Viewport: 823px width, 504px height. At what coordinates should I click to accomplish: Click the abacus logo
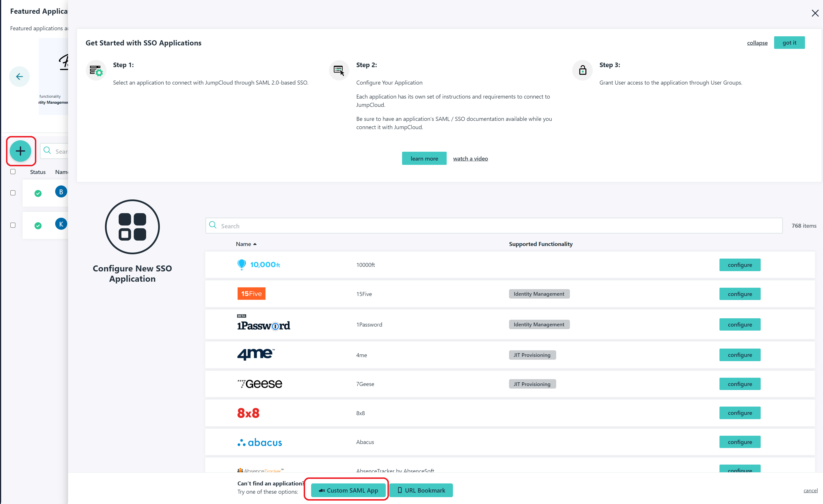click(260, 442)
